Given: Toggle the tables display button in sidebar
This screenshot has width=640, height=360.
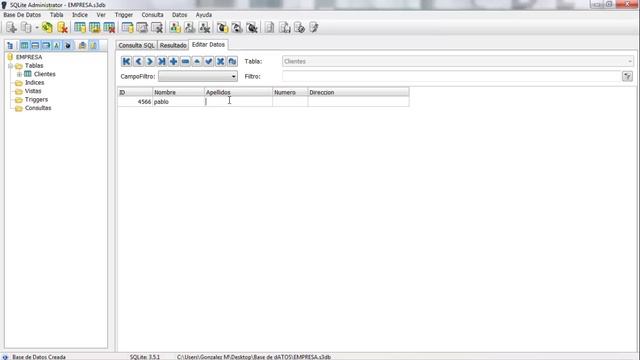Looking at the screenshot, I should click(x=24, y=45).
